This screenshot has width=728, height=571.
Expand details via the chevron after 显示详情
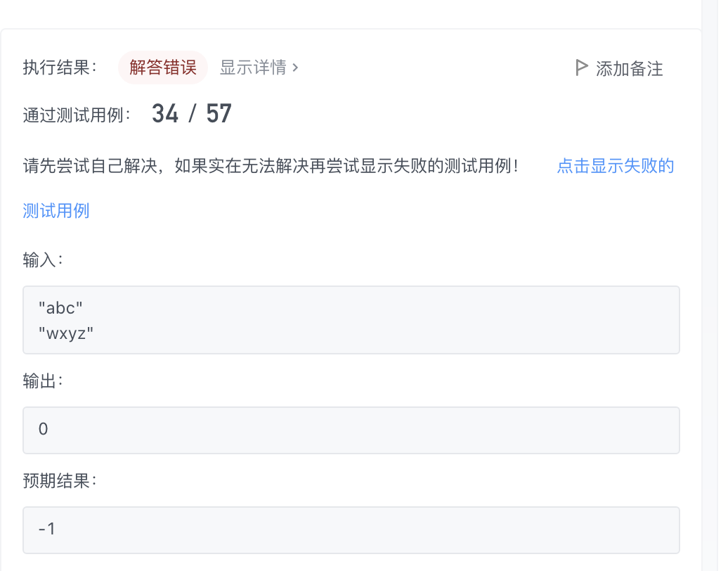(295, 68)
